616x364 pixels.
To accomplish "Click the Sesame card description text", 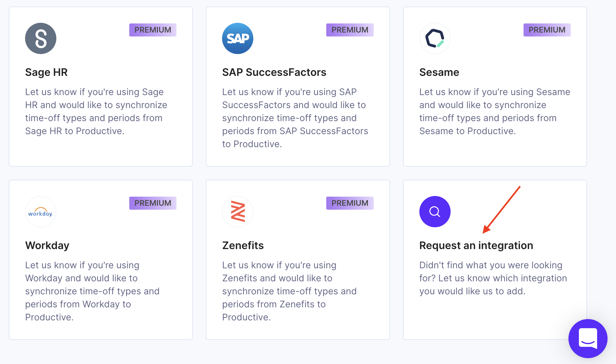I will (x=495, y=111).
